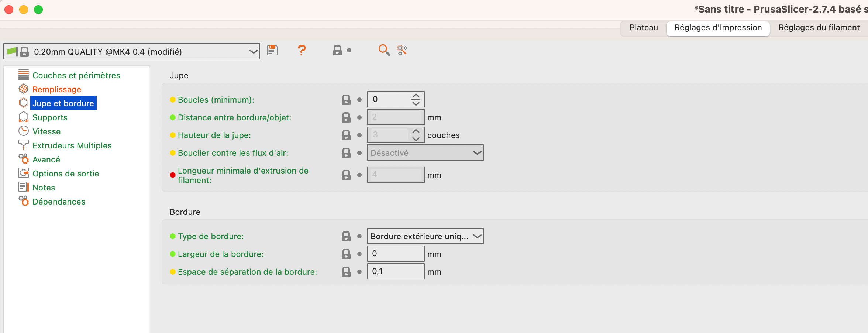
Task: Click the Couches et périmètres layers icon
Action: click(x=24, y=75)
